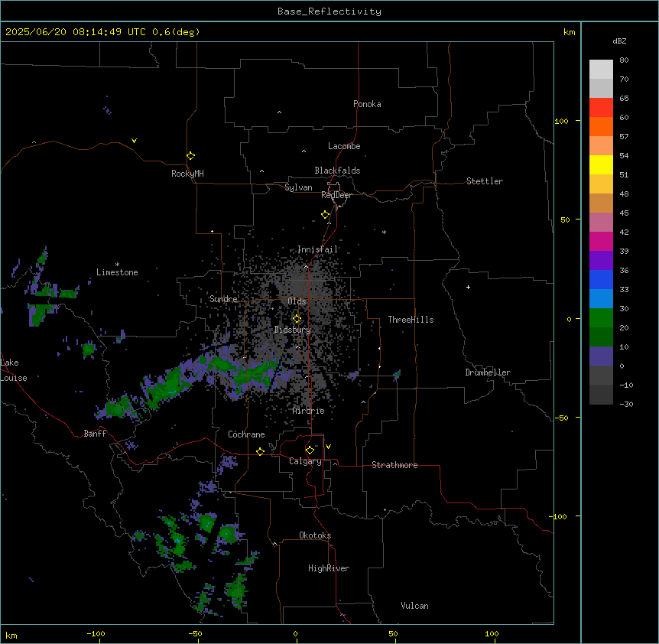Viewport: 659px width, 644px height.
Task: Click the 65 value in the dBZ legend
Action: tap(624, 99)
